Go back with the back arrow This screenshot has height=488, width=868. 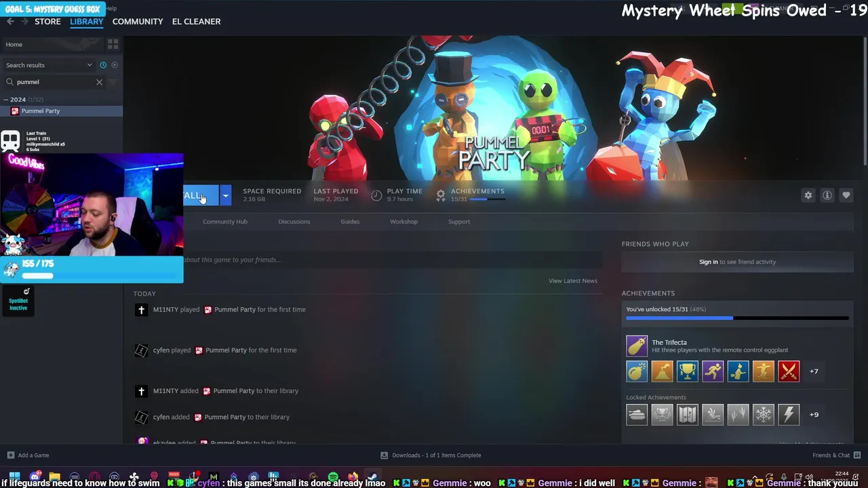pyautogui.click(x=10, y=22)
